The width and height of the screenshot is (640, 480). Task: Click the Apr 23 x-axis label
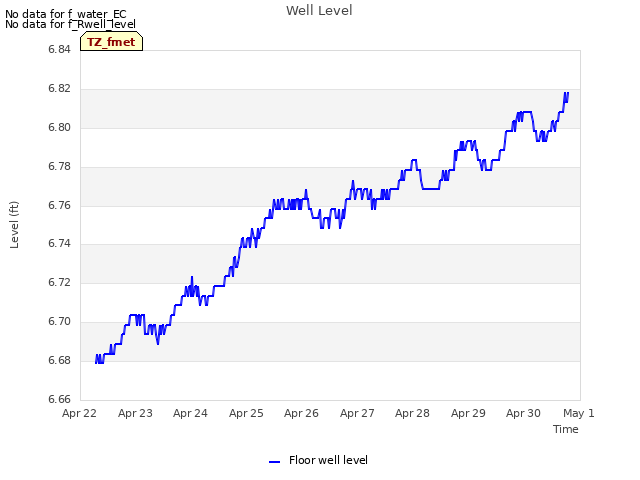pyautogui.click(x=135, y=413)
